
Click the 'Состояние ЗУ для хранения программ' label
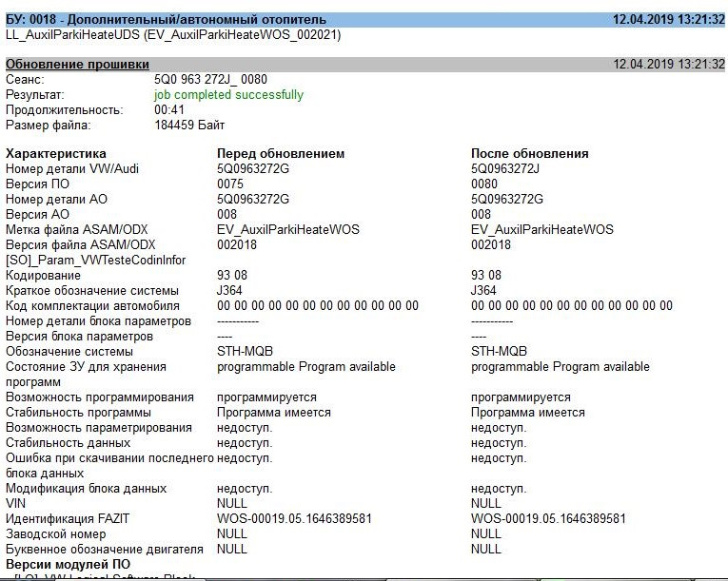[86, 375]
